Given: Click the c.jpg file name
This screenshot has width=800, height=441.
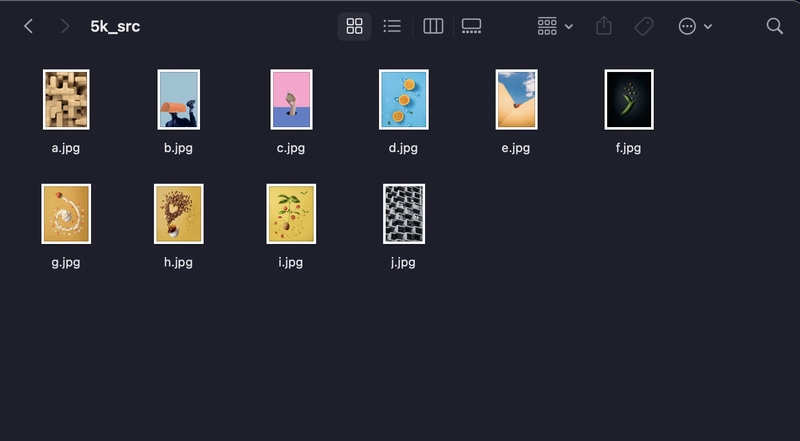Looking at the screenshot, I should pyautogui.click(x=291, y=148).
